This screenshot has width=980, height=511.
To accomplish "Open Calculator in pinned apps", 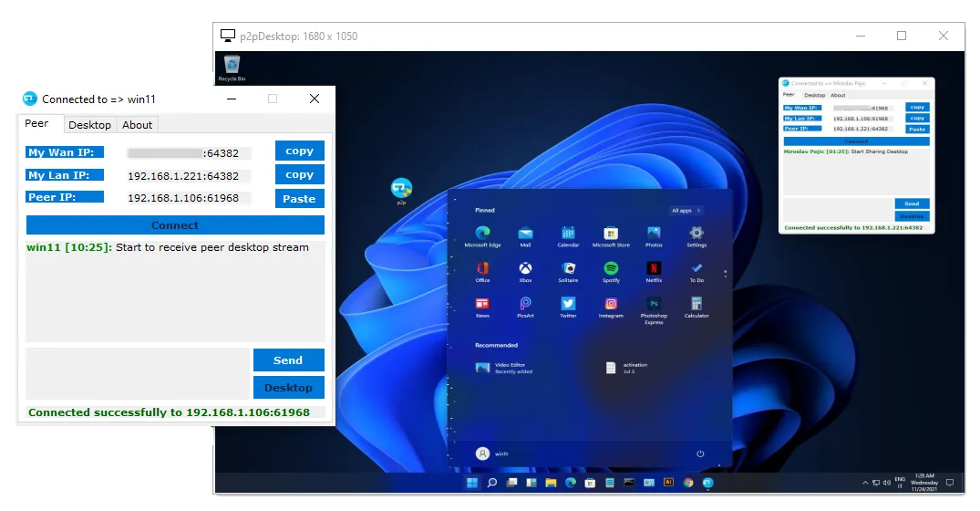I will pos(696,304).
